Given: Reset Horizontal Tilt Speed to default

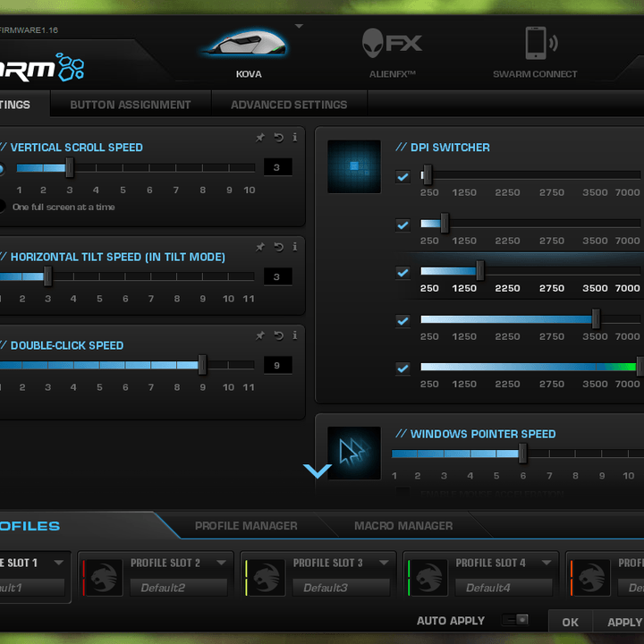Looking at the screenshot, I should click(278, 247).
